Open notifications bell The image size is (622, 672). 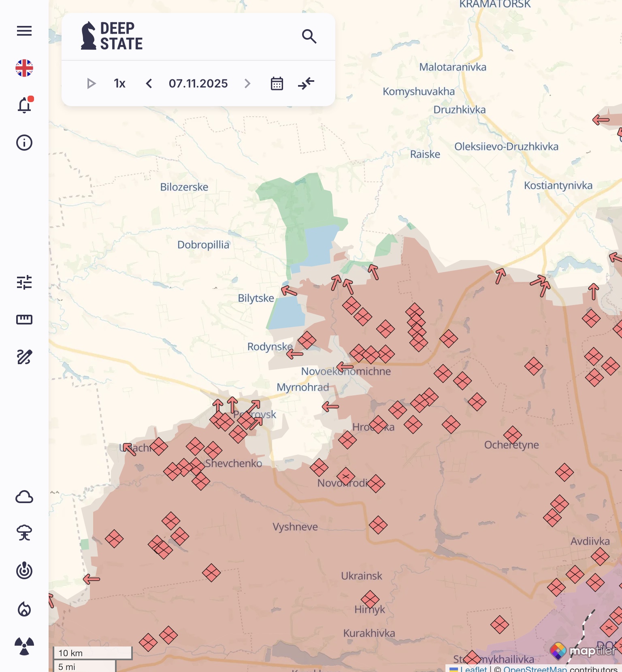point(24,105)
